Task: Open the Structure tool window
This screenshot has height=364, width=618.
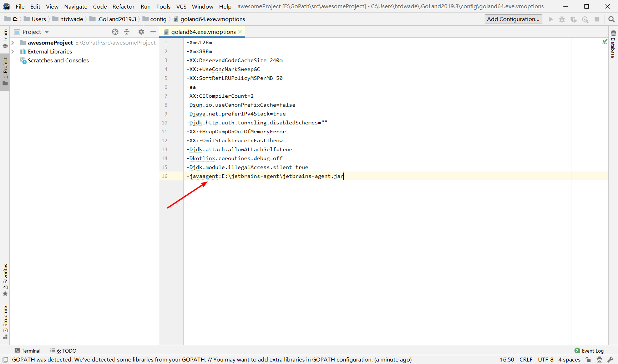Action: pos(5,322)
